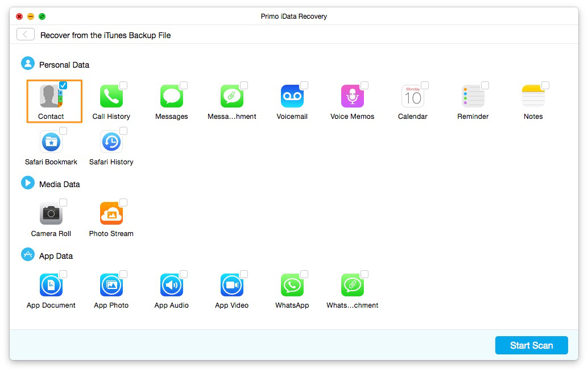
Task: Enable the Photo Stream checkbox
Action: pyautogui.click(x=123, y=202)
